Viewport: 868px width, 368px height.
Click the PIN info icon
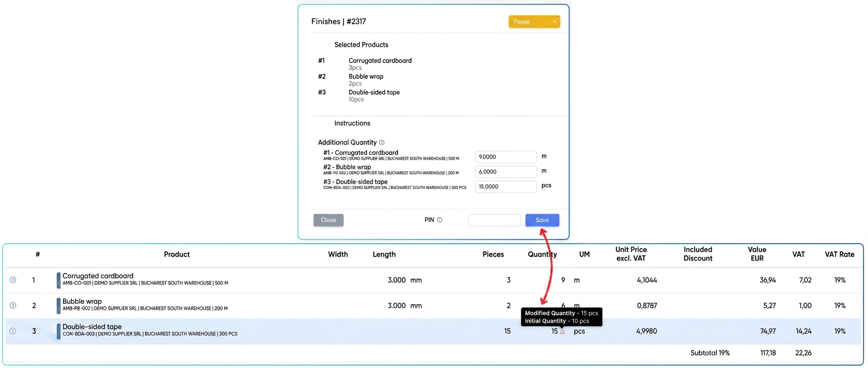pyautogui.click(x=439, y=220)
